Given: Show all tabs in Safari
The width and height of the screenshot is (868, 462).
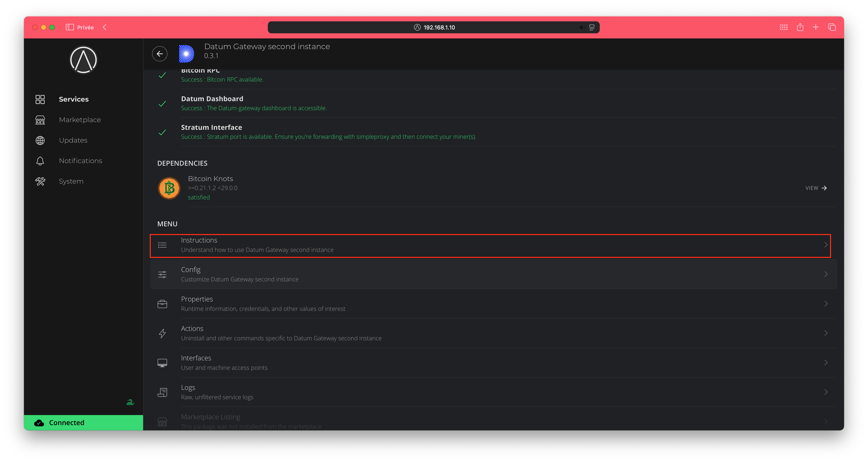Looking at the screenshot, I should click(x=832, y=27).
